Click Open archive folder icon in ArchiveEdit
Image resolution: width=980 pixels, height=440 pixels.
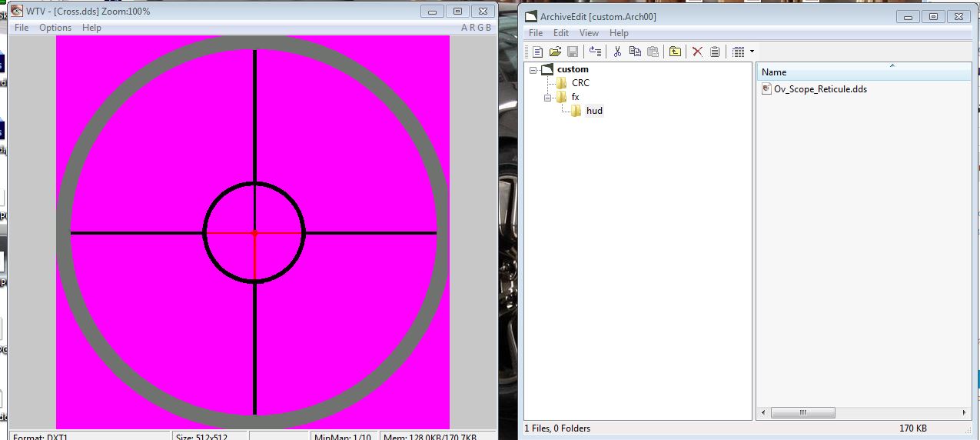(556, 52)
